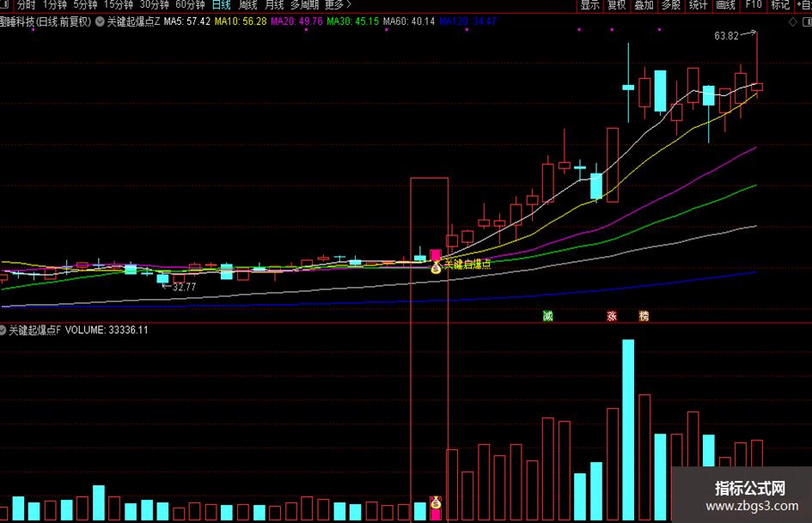Click the diamond icon at chart top-right
This screenshot has height=523, width=812.
[792, 21]
